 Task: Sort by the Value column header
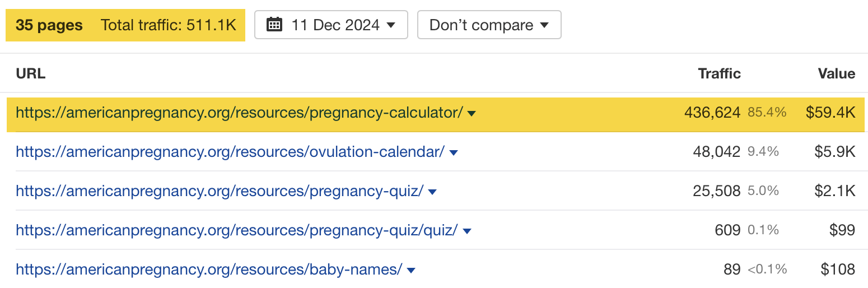[837, 73]
